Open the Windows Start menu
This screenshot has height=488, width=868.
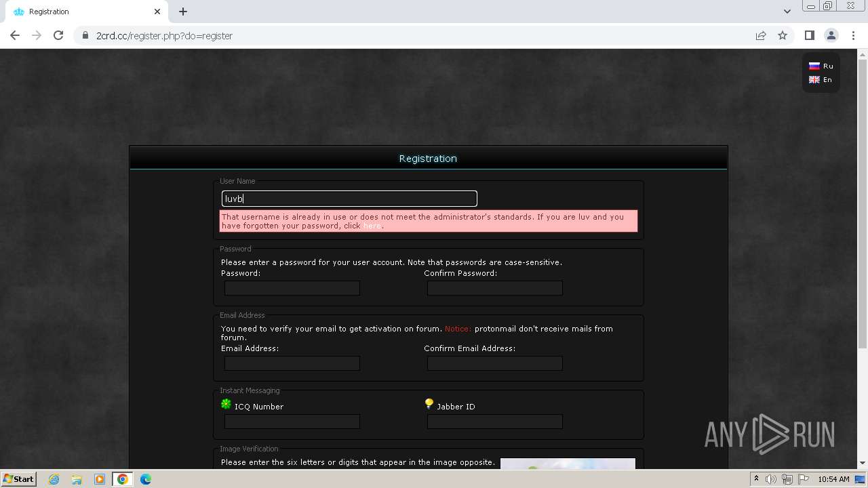[19, 479]
